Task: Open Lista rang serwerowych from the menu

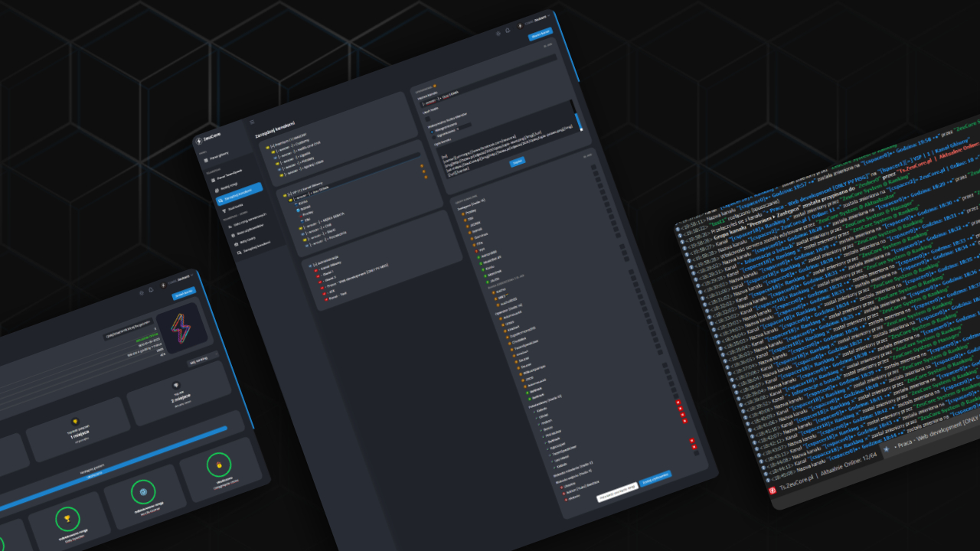Action: 249,222
